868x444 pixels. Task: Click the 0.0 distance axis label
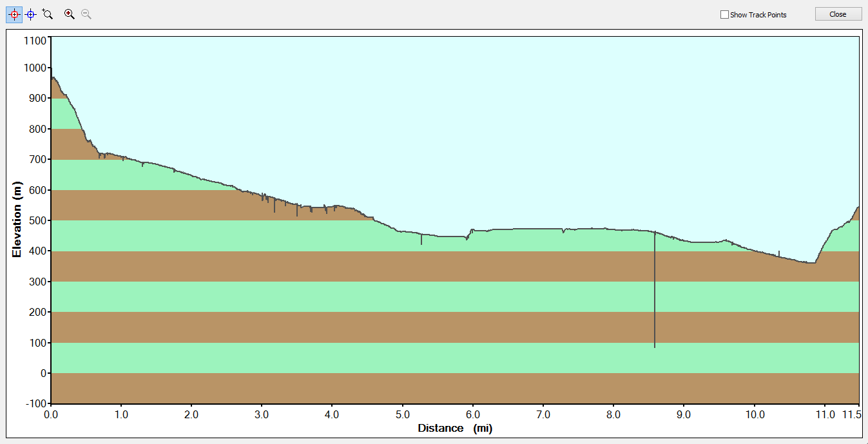click(x=51, y=414)
